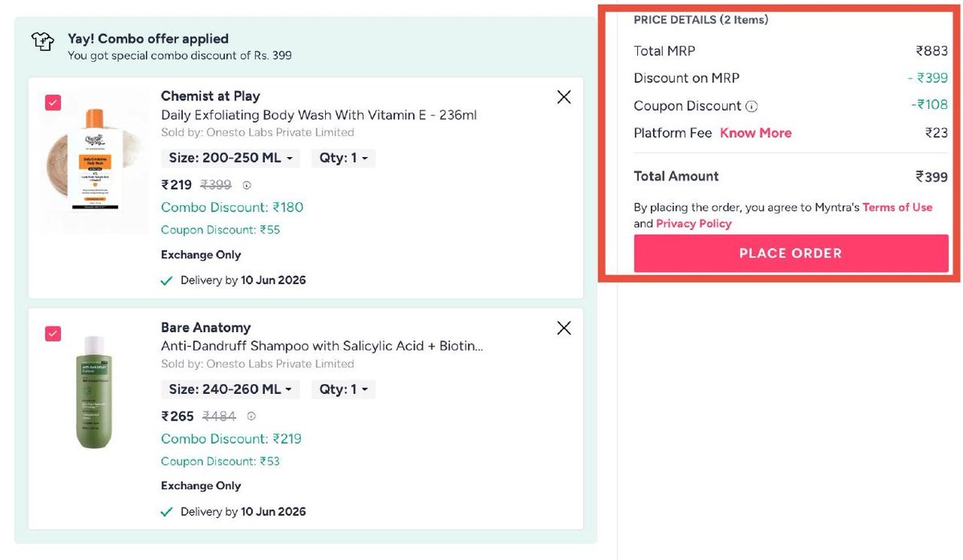Remove Bare Anatomy shampoo with X
Viewport: 963px width, 560px height.
[x=564, y=328]
